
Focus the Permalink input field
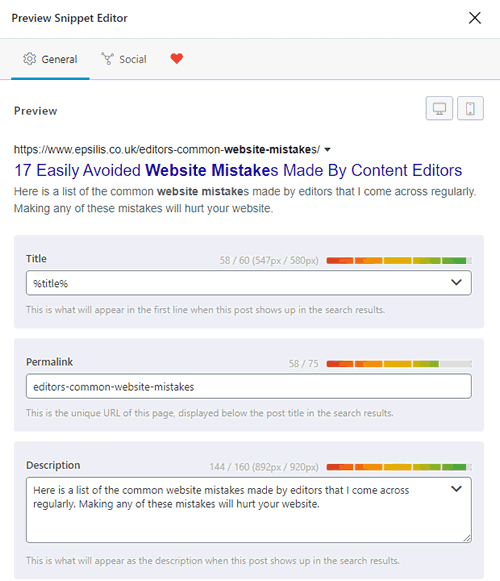pyautogui.click(x=249, y=386)
